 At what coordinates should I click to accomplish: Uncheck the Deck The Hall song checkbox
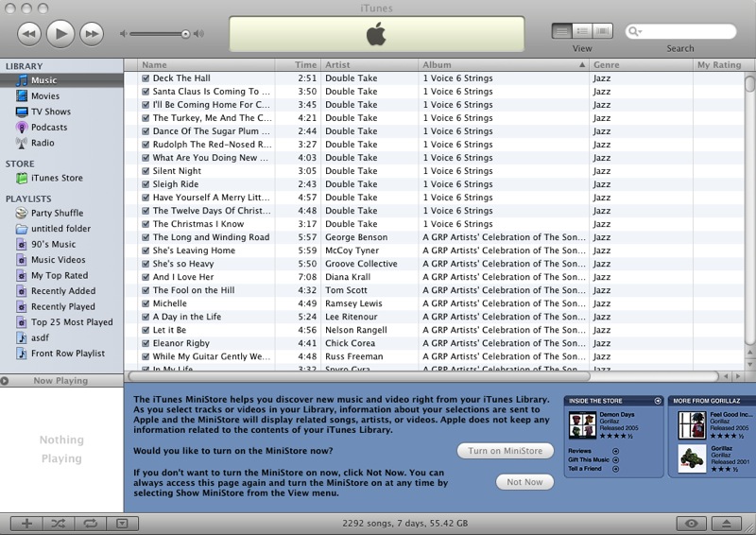point(146,78)
